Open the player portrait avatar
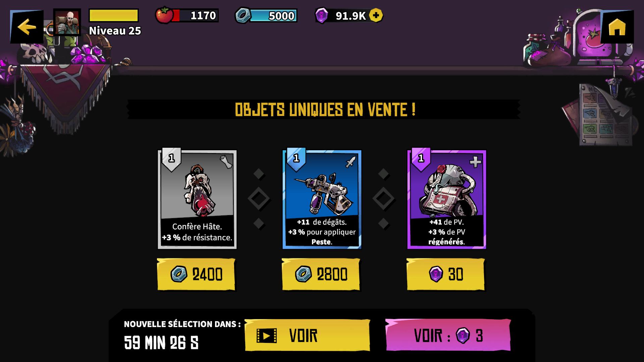The width and height of the screenshot is (644, 362). (x=67, y=22)
